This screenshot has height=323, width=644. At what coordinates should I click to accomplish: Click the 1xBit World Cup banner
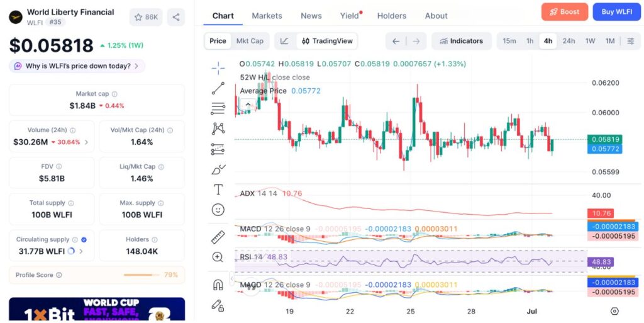97,309
